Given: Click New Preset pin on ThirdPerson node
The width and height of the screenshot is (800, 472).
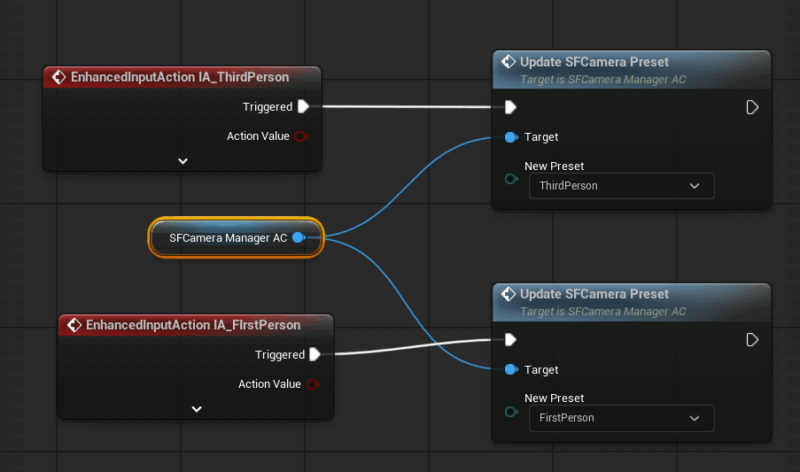Looking at the screenshot, I should pos(511,179).
